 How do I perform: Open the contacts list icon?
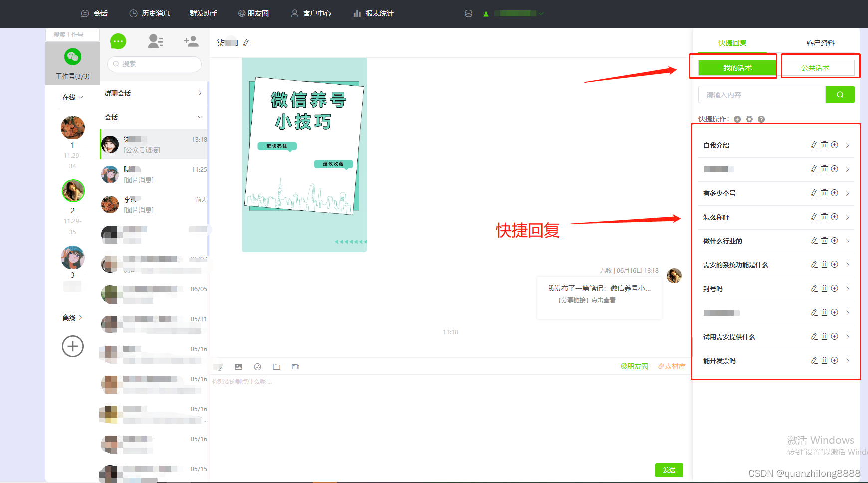pos(155,41)
